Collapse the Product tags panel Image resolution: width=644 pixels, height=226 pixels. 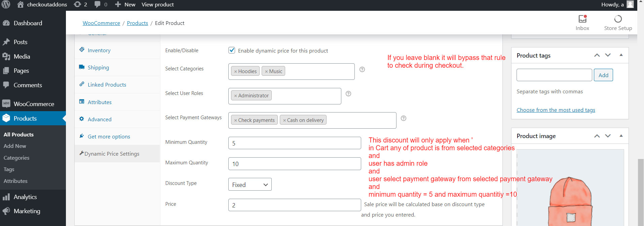(x=621, y=55)
